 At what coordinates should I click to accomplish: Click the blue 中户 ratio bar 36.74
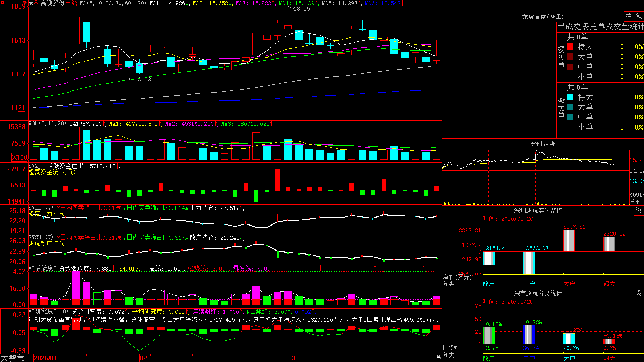pos(529,335)
